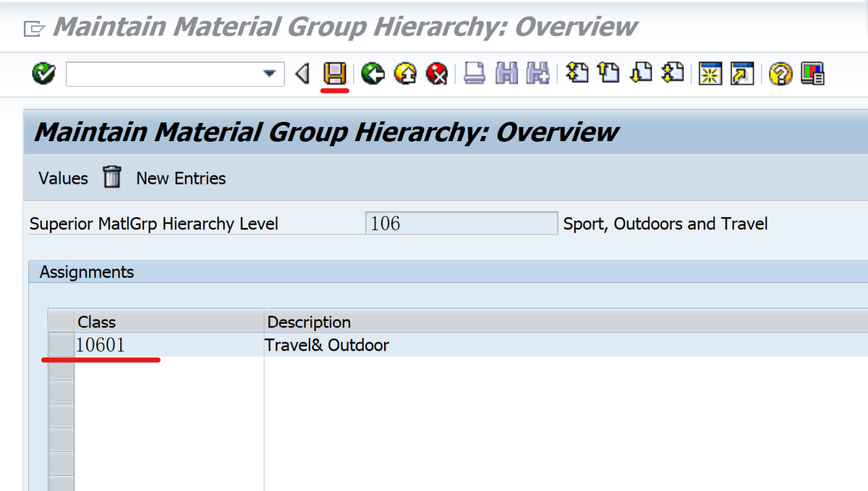This screenshot has width=868, height=491.
Task: Click the Description column header
Action: point(566,322)
